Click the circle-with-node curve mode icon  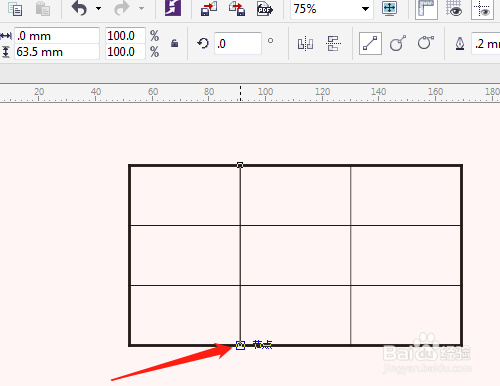[x=398, y=43]
